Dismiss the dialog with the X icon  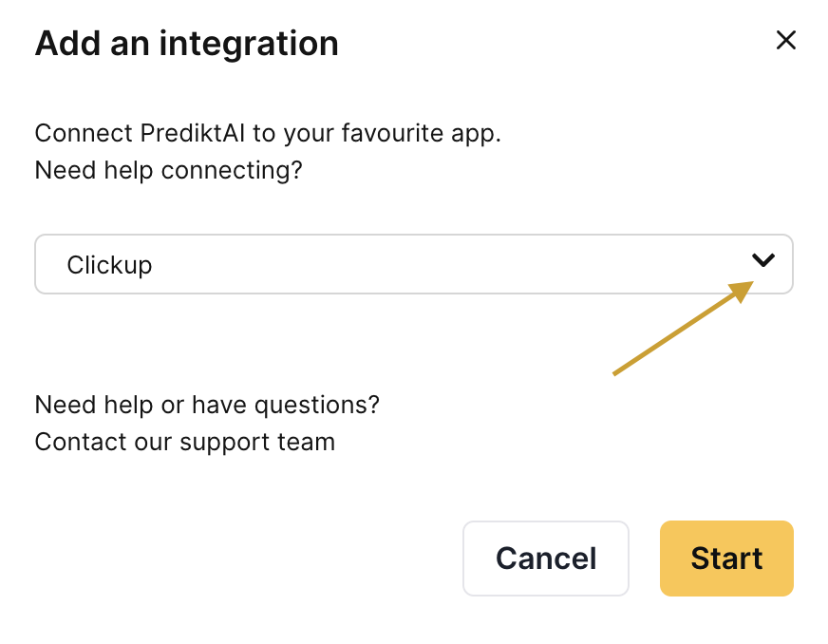click(785, 40)
